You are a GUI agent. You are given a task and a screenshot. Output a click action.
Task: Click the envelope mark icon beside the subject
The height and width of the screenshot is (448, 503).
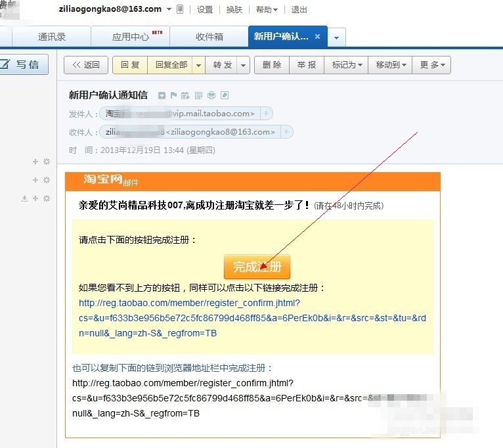pyautogui.click(x=162, y=95)
